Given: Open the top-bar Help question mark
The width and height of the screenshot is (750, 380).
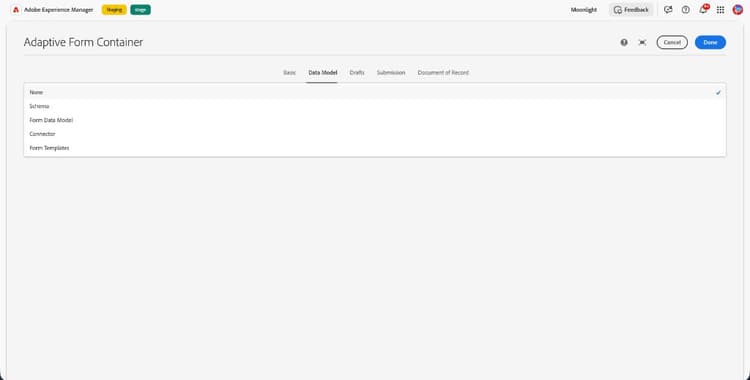Looking at the screenshot, I should pyautogui.click(x=686, y=10).
